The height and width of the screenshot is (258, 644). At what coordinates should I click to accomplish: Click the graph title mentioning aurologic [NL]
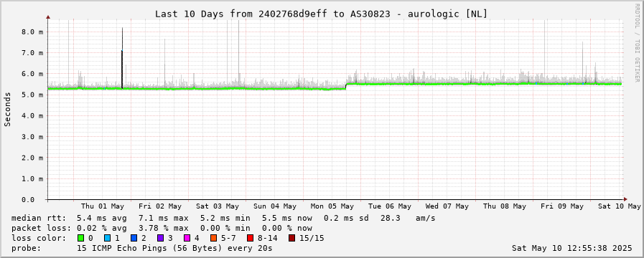click(321, 14)
